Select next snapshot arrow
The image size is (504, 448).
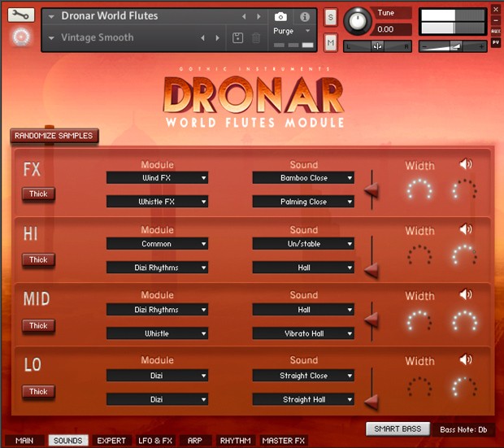(218, 38)
